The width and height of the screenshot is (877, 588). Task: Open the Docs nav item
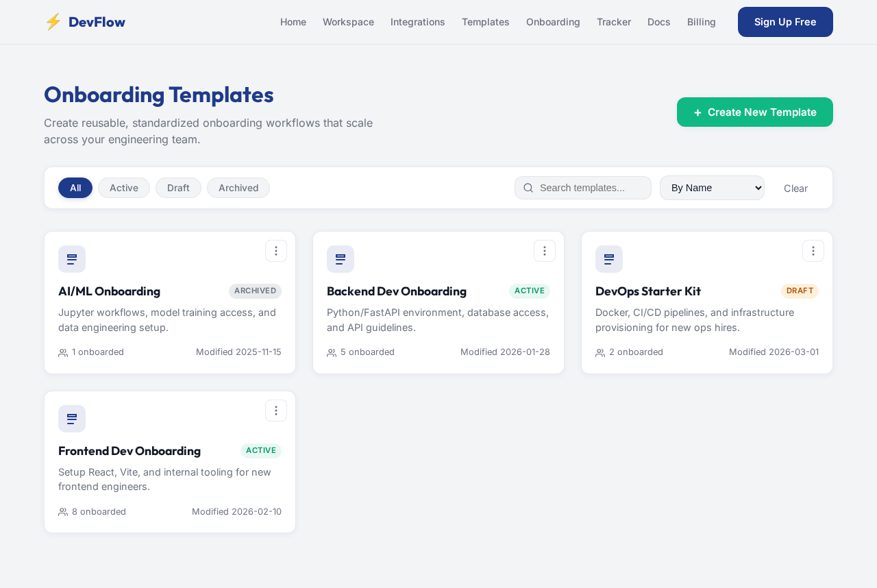coord(659,22)
